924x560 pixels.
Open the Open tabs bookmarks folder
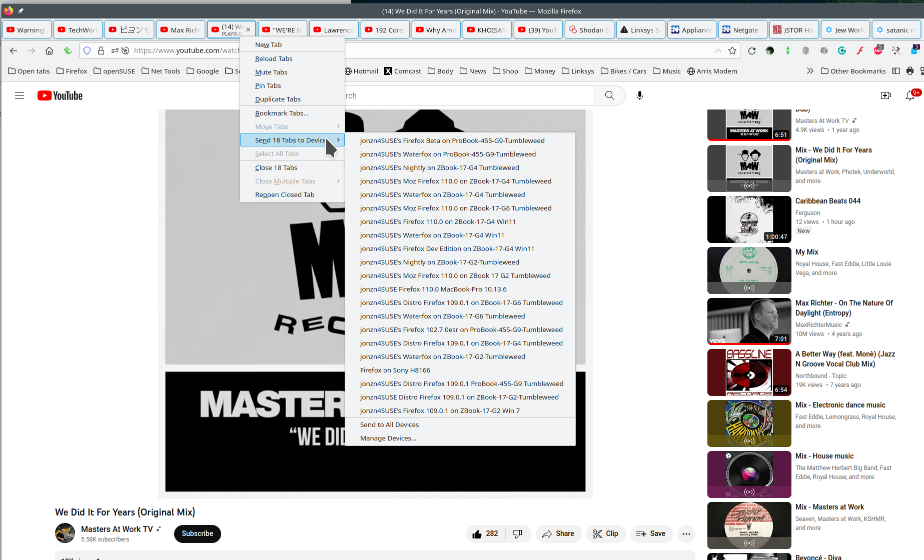[x=29, y=71]
